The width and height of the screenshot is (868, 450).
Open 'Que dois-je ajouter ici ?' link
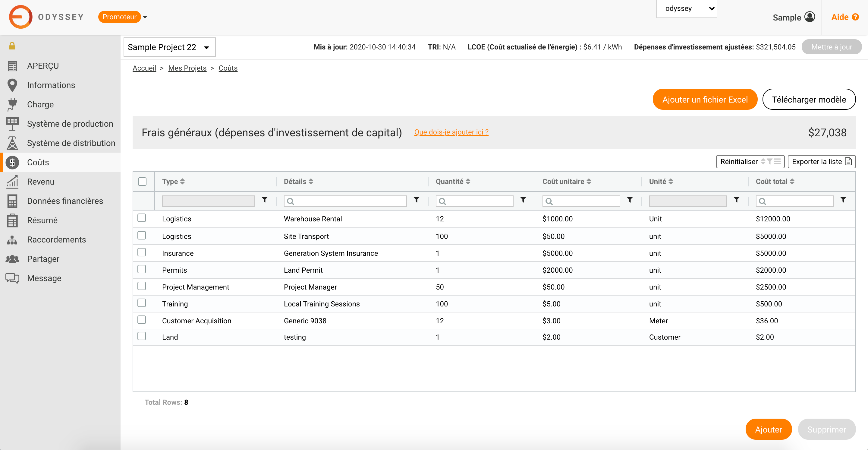pos(451,132)
